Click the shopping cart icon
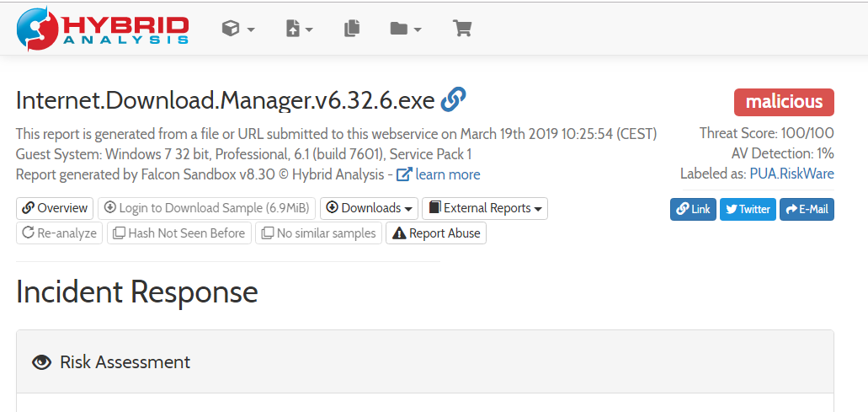 click(x=462, y=29)
